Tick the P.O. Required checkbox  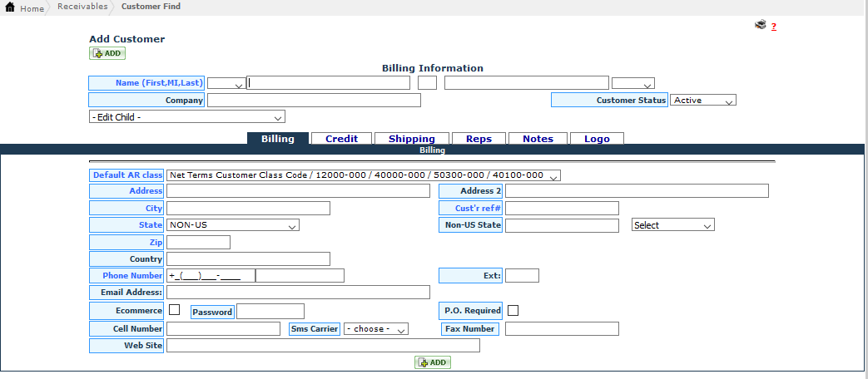[x=513, y=310]
